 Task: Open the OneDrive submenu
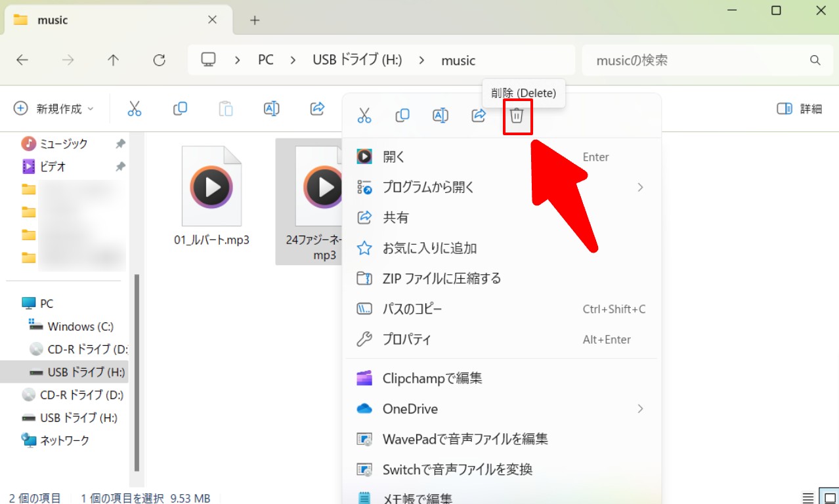click(502, 408)
